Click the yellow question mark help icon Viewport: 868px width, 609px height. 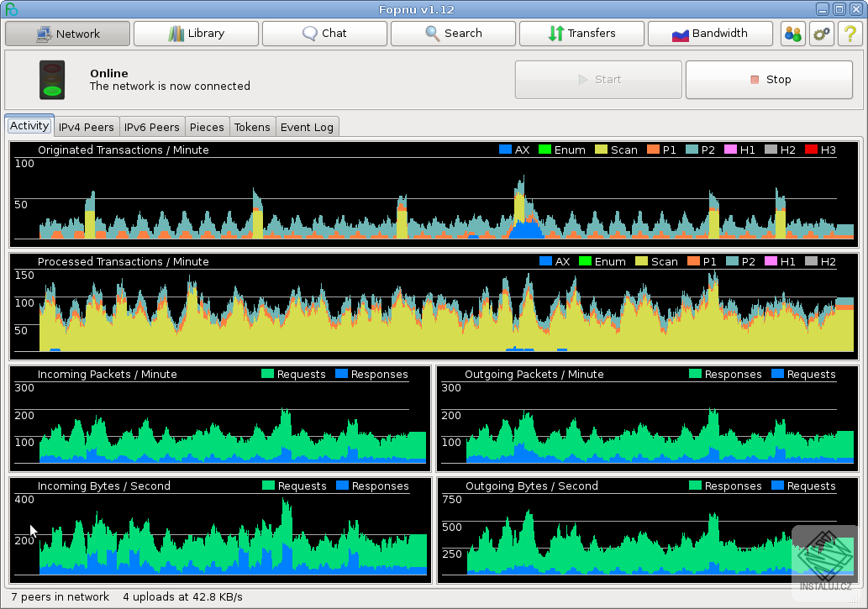pyautogui.click(x=850, y=34)
